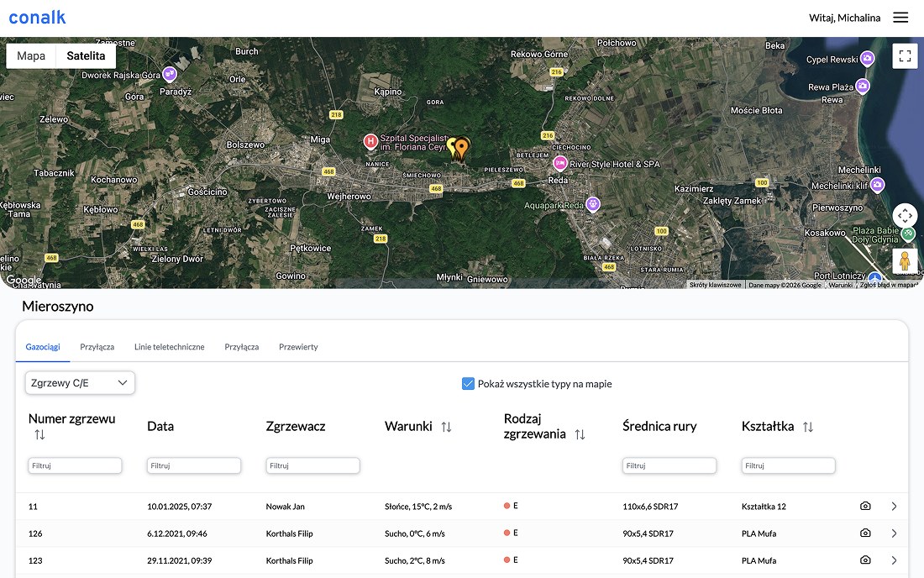Toggle Pokaż wszystkie typy na mapie checkbox
This screenshot has width=924, height=578.
pyautogui.click(x=468, y=384)
